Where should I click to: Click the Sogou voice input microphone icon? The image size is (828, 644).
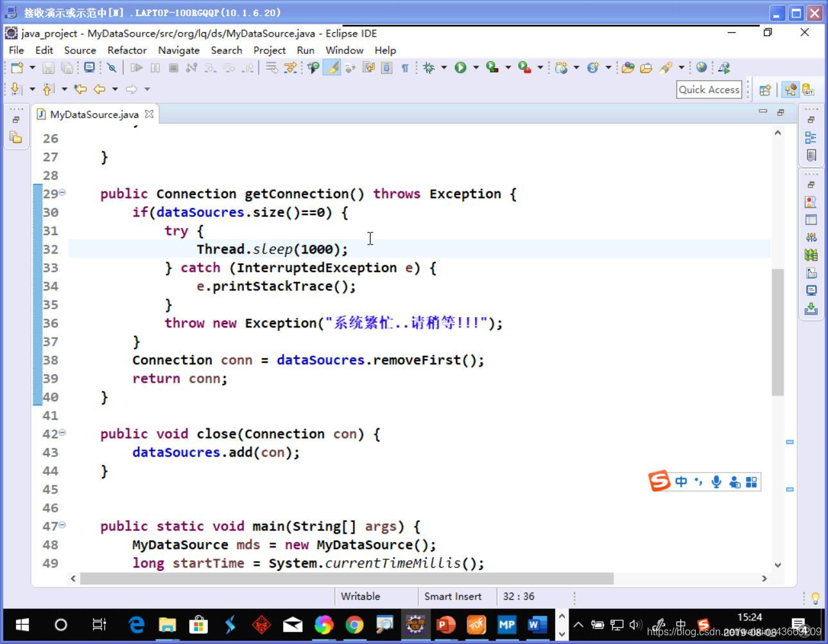click(x=716, y=482)
